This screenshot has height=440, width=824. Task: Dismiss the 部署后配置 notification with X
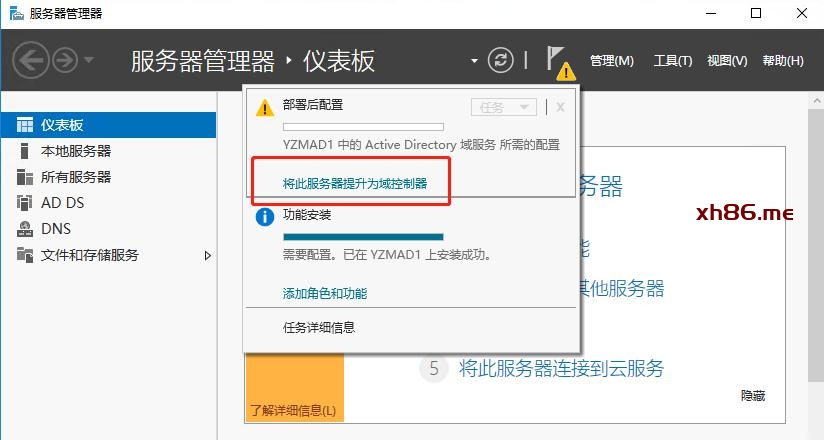561,107
